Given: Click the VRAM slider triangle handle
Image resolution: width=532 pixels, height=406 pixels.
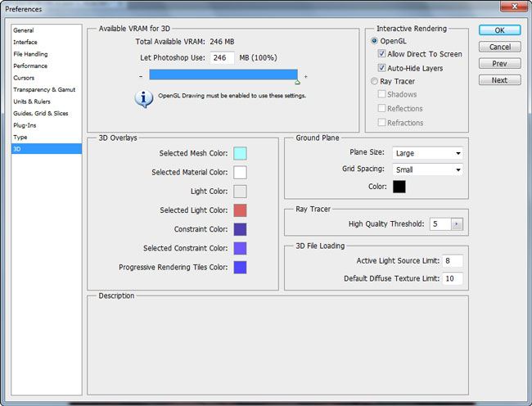Looking at the screenshot, I should (x=297, y=82).
